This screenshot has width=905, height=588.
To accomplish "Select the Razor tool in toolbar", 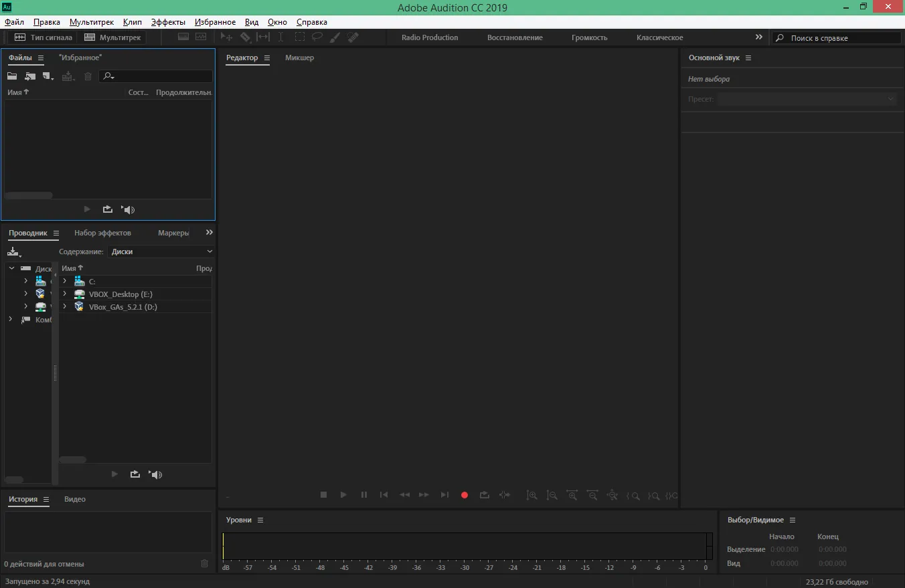I will pyautogui.click(x=245, y=37).
